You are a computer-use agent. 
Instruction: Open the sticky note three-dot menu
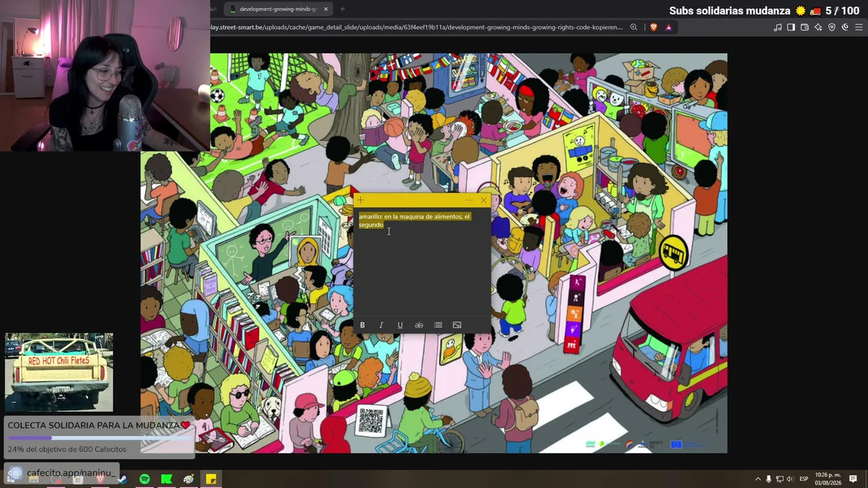point(469,200)
